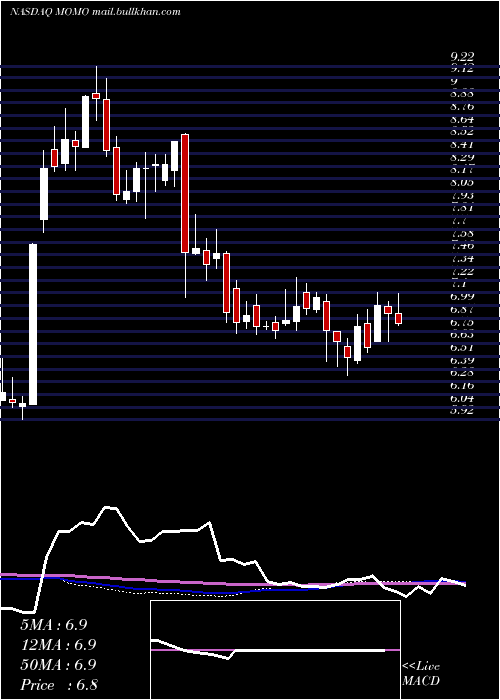Click the 7.93 price axis label

coord(462,195)
